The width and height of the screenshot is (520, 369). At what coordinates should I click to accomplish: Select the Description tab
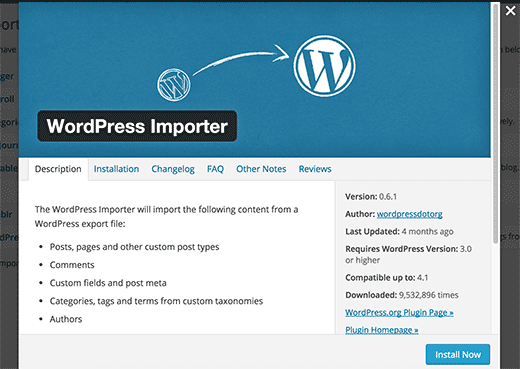(x=58, y=169)
